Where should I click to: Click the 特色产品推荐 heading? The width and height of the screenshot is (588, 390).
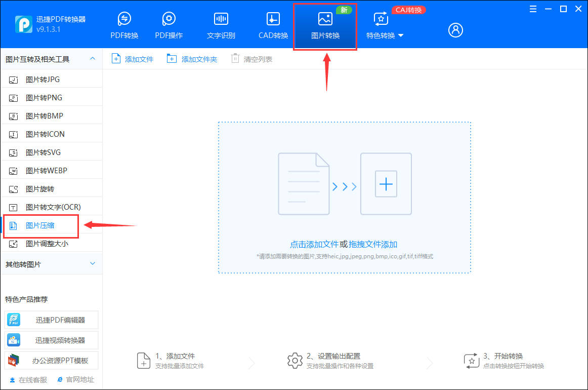click(x=26, y=299)
